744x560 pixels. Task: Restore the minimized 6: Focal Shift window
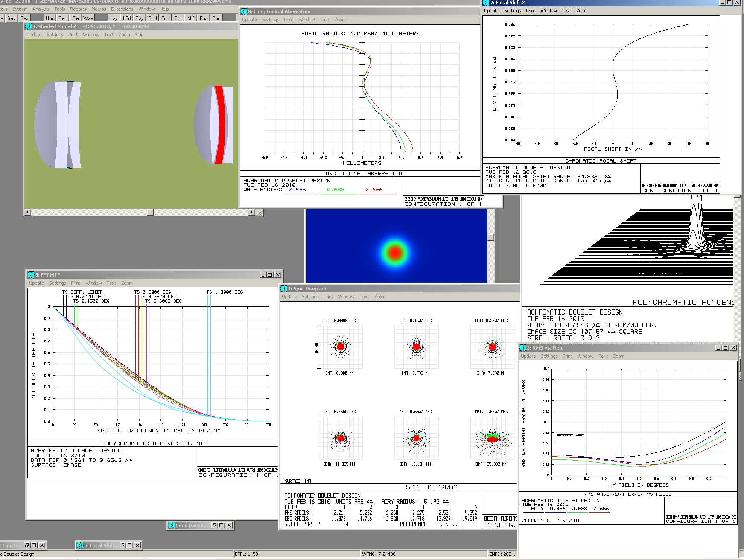click(123, 545)
